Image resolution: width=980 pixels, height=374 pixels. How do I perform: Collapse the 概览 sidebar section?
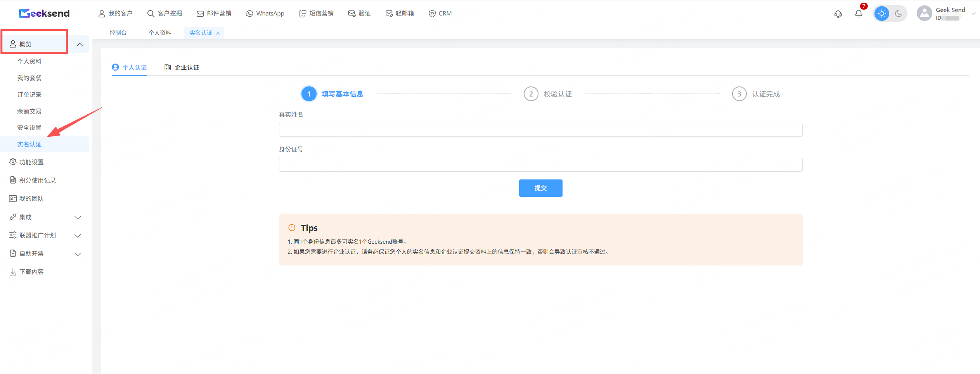[80, 45]
